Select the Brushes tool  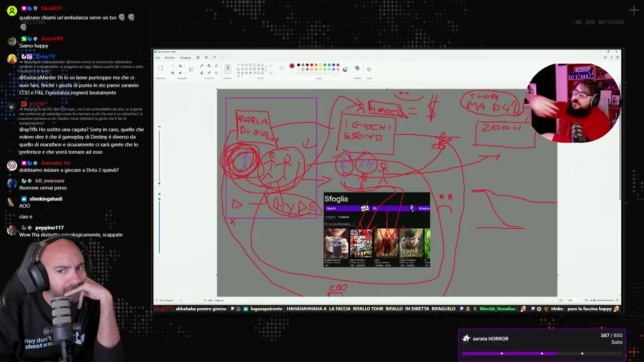pos(227,67)
